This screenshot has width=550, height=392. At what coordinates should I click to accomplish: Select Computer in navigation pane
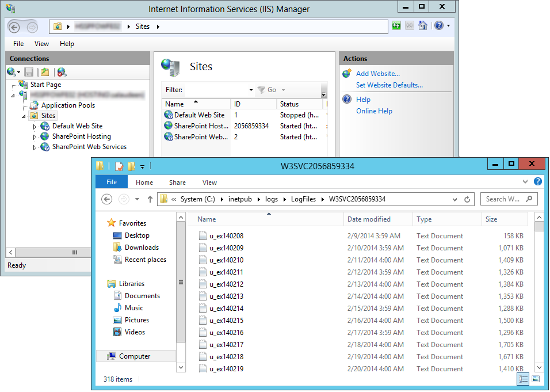click(135, 356)
